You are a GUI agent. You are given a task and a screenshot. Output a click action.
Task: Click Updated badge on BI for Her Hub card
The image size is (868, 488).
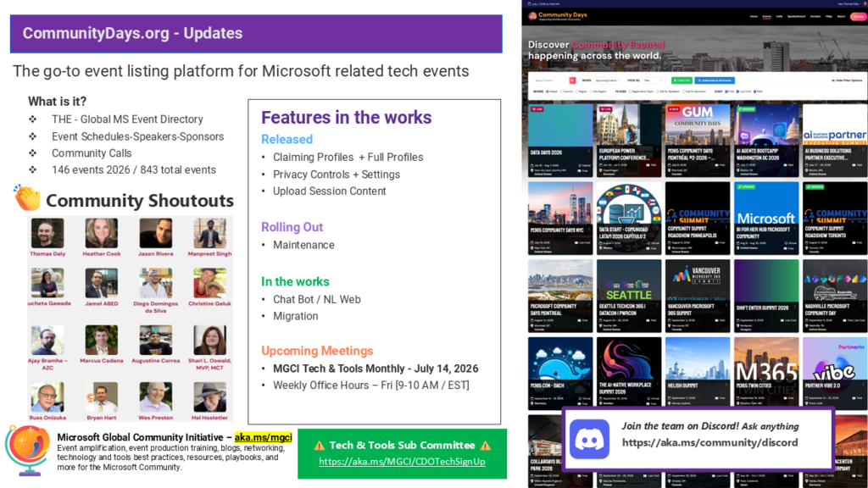tap(746, 187)
